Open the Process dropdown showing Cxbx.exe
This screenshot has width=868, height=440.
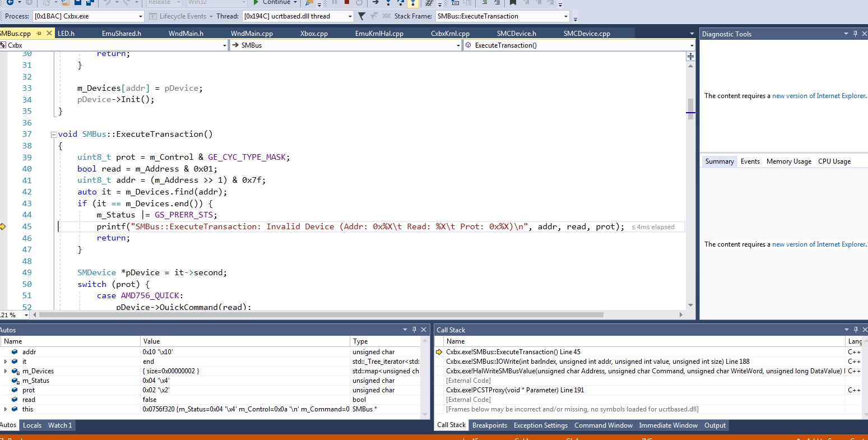[88, 16]
